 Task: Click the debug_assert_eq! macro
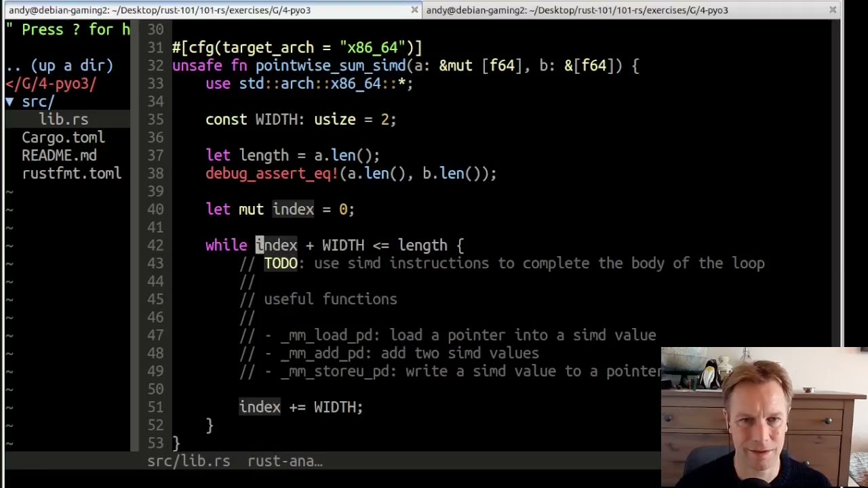272,174
